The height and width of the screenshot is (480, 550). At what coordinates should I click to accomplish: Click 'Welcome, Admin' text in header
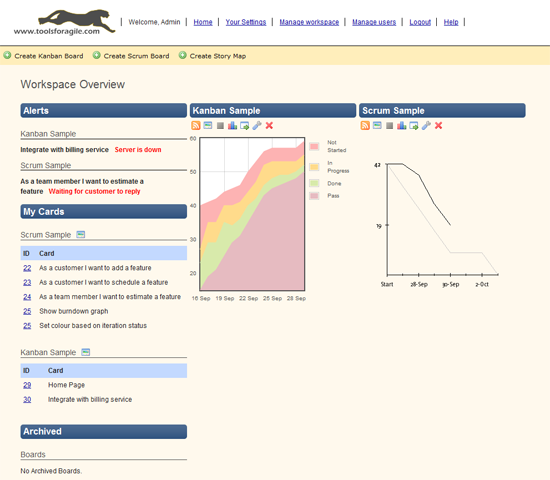tap(154, 22)
